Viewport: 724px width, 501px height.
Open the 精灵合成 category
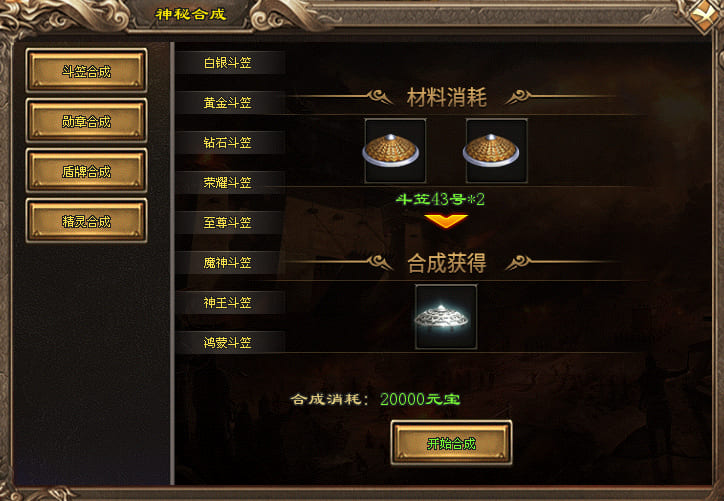86,221
